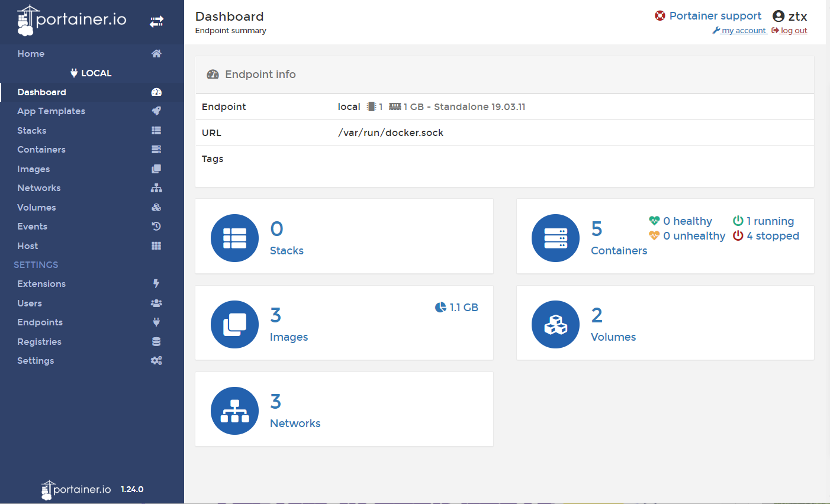This screenshot has height=504, width=830.
Task: Click the round Volumes icon on dashboard
Action: point(555,324)
